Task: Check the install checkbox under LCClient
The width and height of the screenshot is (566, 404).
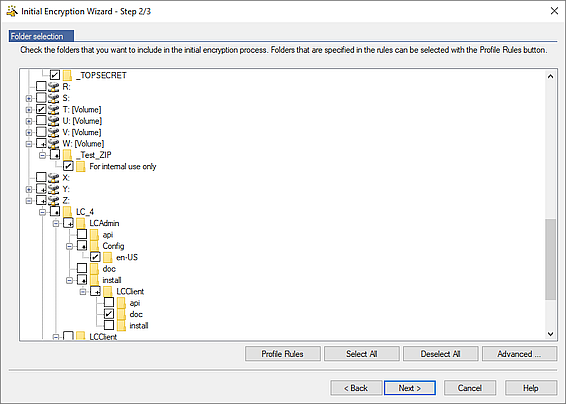Action: click(109, 325)
